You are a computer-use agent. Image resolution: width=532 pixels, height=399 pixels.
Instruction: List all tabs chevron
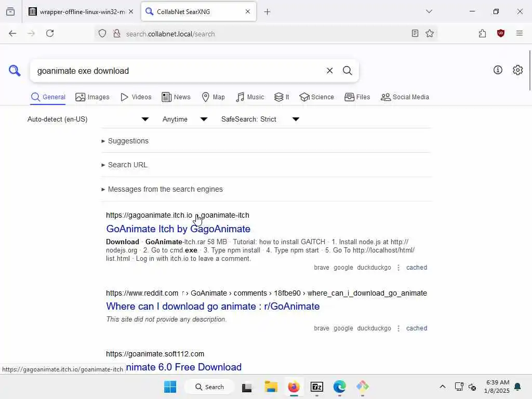click(x=429, y=11)
